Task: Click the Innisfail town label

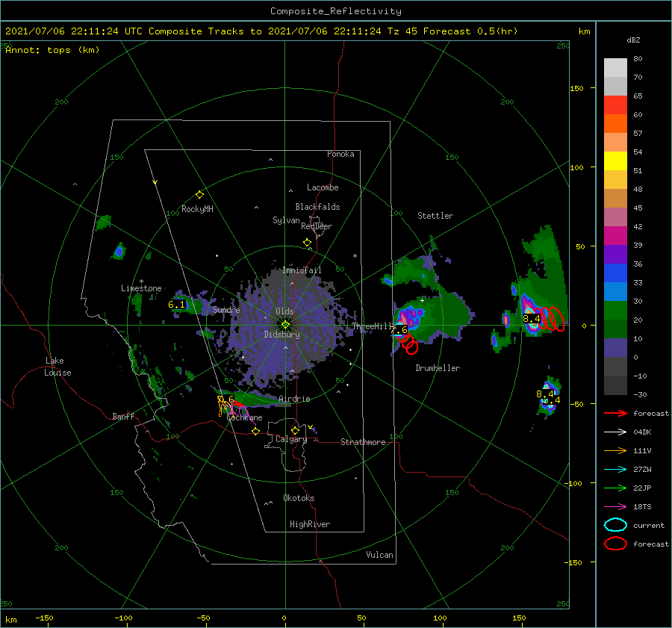Action: 302,270
